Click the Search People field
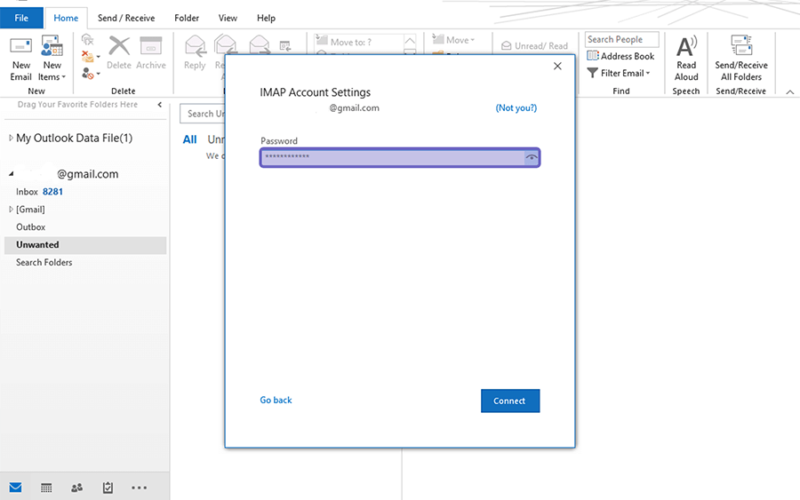Viewport: 800px width, 500px height. tap(622, 39)
